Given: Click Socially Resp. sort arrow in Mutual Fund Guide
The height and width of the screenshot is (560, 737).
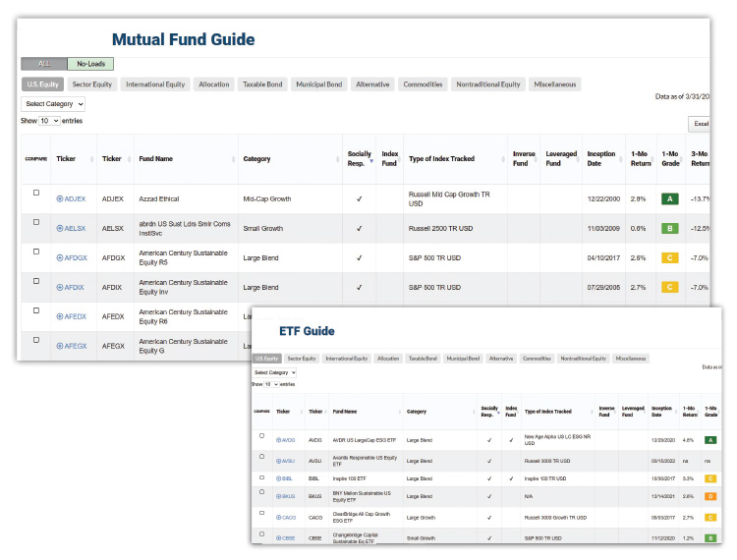Looking at the screenshot, I should click(371, 161).
